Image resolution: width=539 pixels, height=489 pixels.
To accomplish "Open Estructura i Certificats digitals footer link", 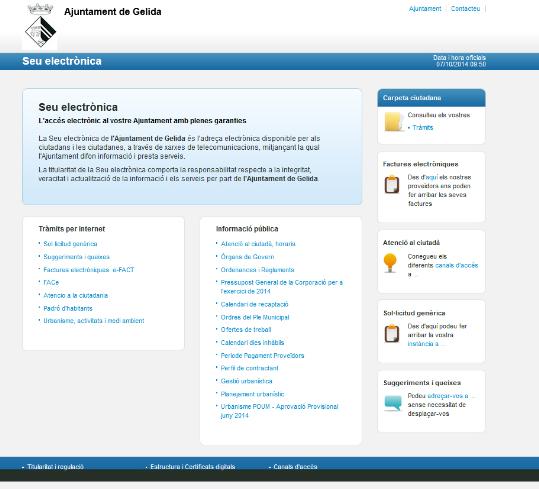I will pyautogui.click(x=192, y=467).
